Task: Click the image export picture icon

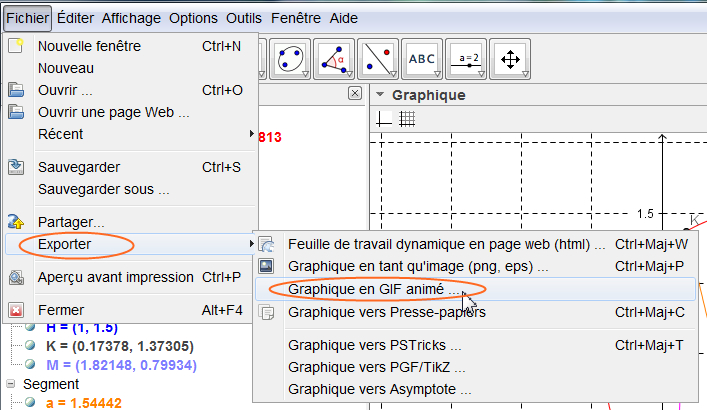Action: click(x=266, y=266)
